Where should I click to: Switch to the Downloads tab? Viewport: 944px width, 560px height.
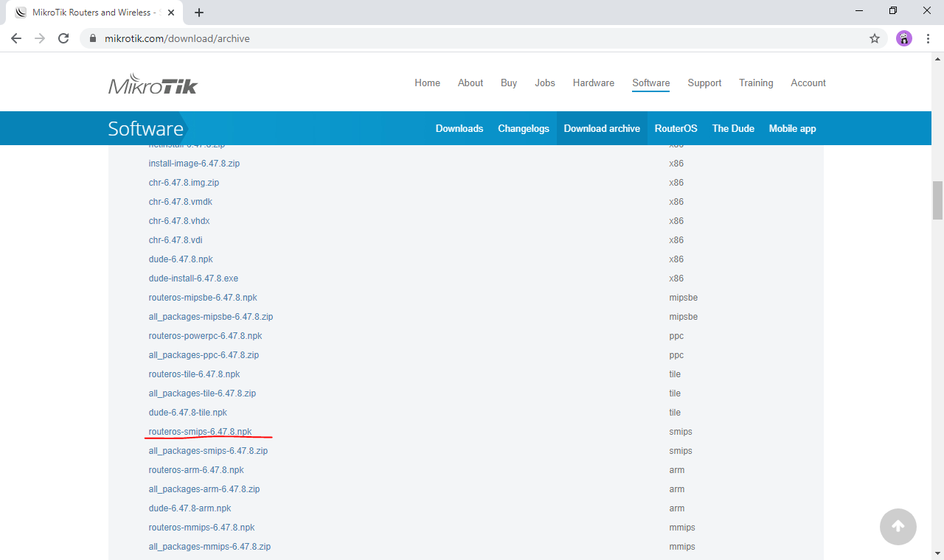[x=459, y=128]
